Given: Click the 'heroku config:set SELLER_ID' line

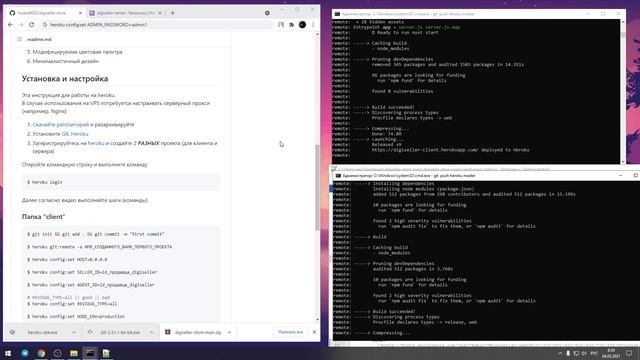Looking at the screenshot, I should coord(92,272).
